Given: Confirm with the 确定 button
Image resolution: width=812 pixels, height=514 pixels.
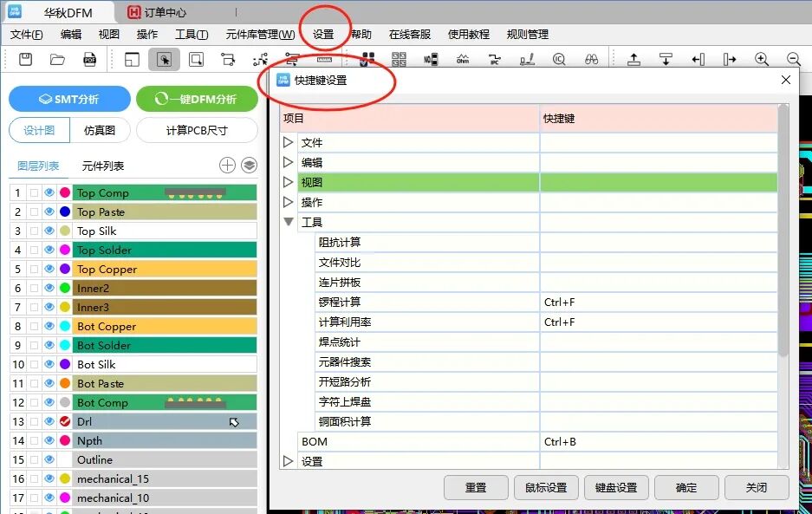Looking at the screenshot, I should [686, 488].
